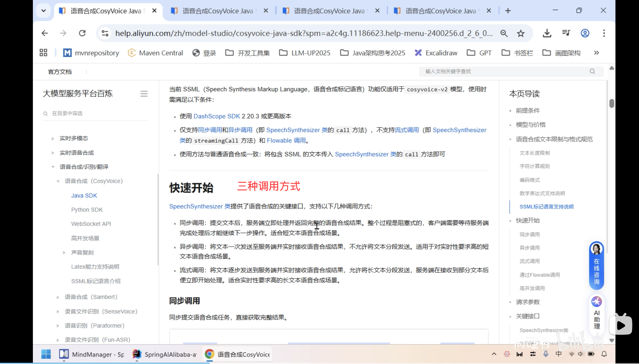Reload the current page

click(83, 33)
